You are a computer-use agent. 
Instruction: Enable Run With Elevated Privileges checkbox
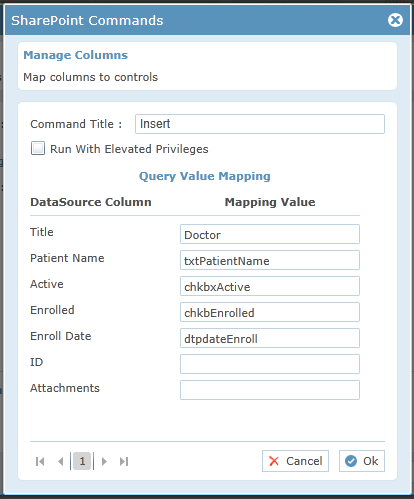(x=38, y=148)
